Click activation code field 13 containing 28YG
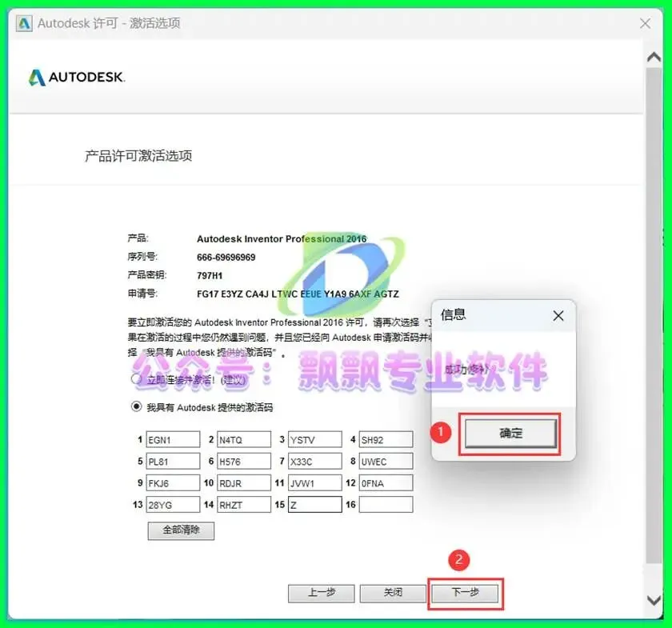672x628 pixels. tap(173, 505)
